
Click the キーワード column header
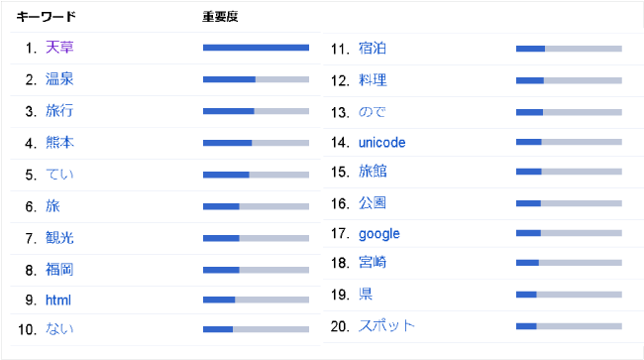pos(46,17)
